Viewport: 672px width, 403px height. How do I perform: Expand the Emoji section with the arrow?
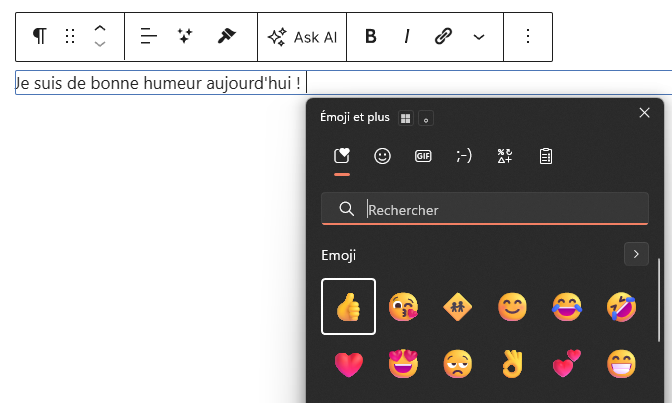pyautogui.click(x=636, y=254)
